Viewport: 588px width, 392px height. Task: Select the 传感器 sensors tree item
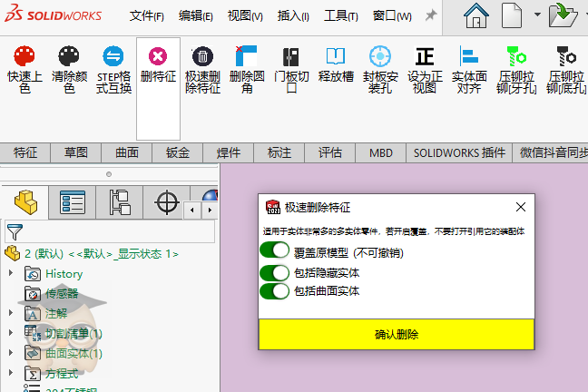(62, 293)
